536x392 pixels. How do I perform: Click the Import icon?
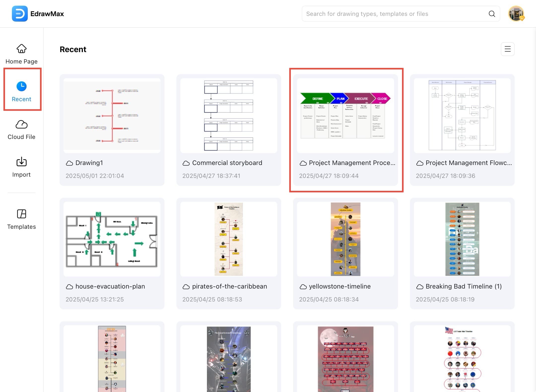click(22, 162)
